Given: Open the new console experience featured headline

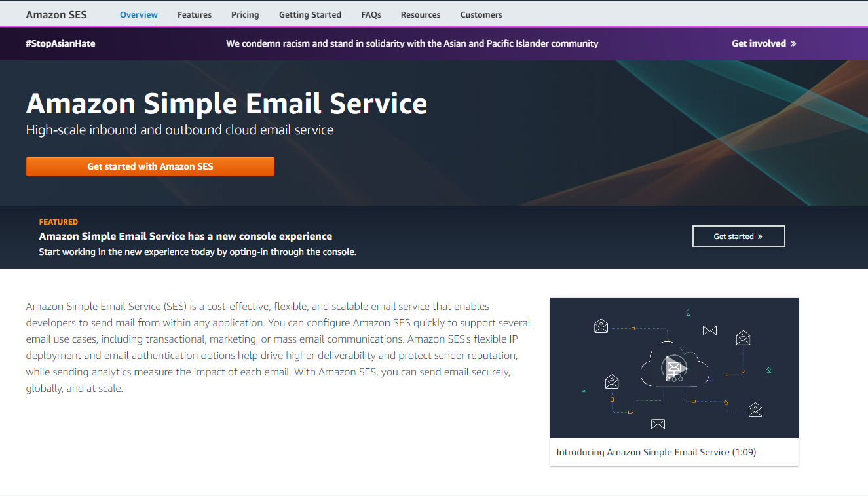Looking at the screenshot, I should pyautogui.click(x=185, y=237).
